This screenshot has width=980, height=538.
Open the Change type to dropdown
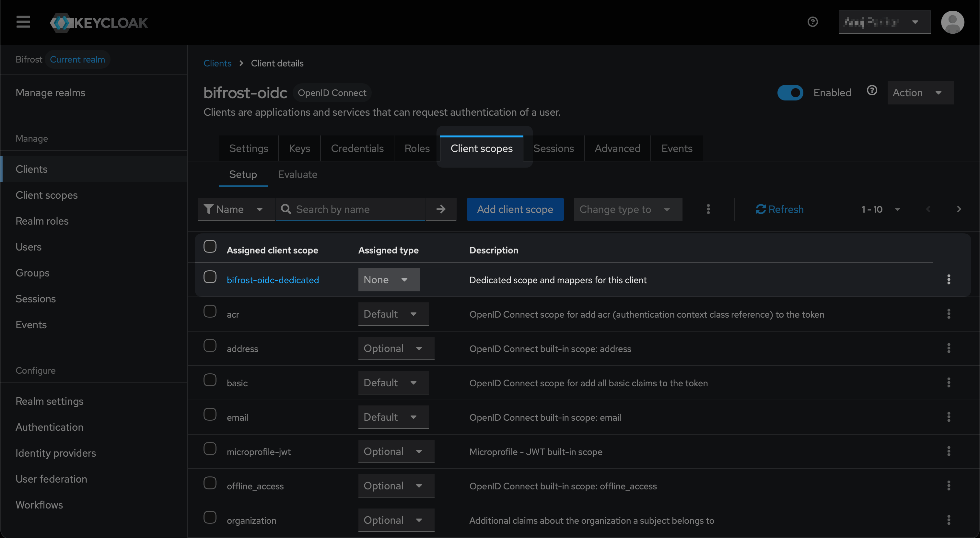[x=628, y=209]
